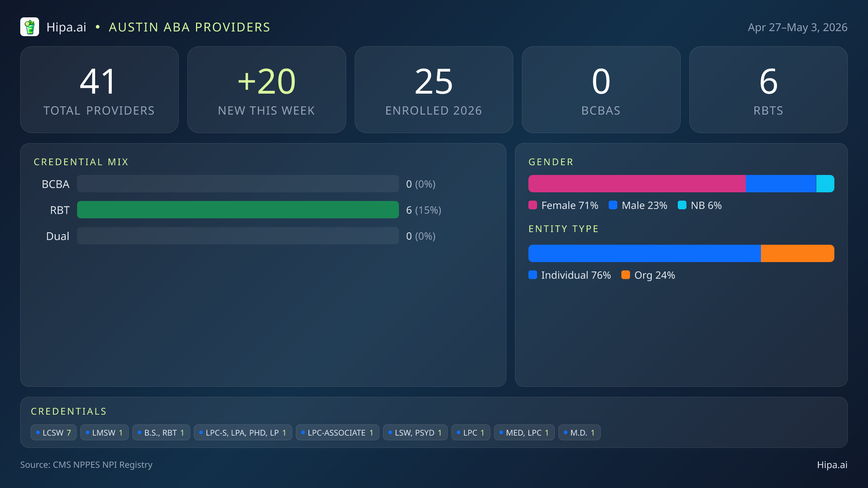Click the GENDER heading

tap(551, 162)
